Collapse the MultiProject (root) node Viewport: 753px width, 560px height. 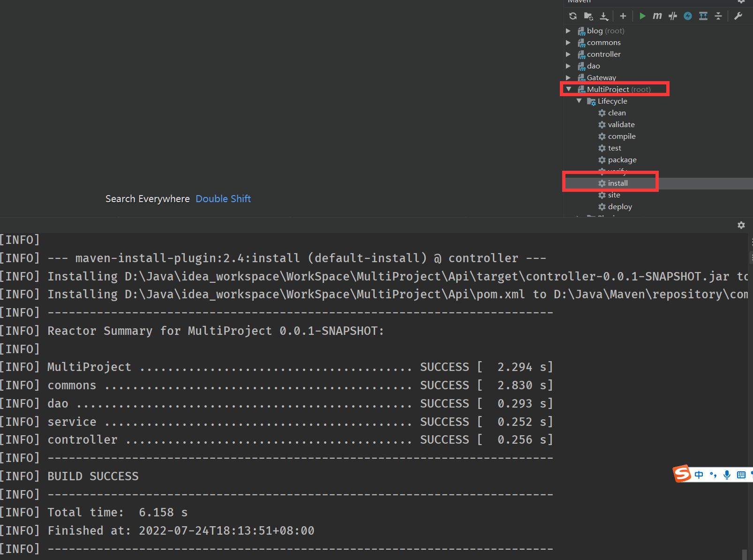click(569, 89)
